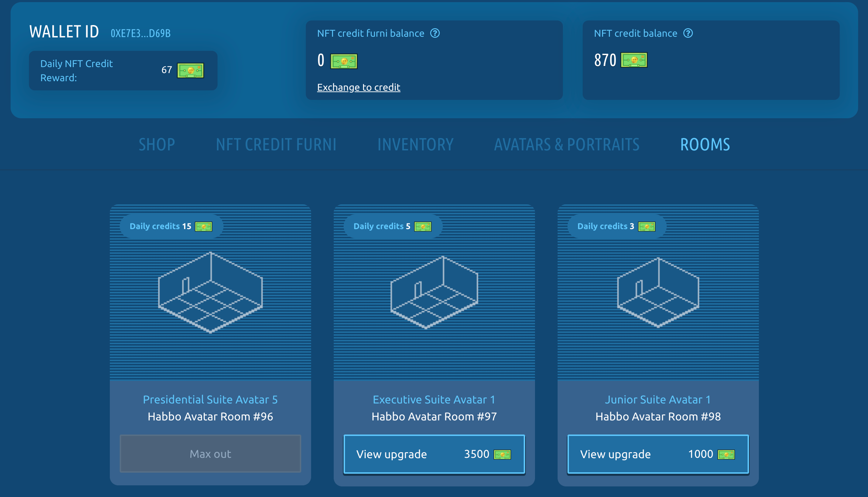Click the NFT credit furni balance label
This screenshot has width=868, height=497.
(x=371, y=33)
